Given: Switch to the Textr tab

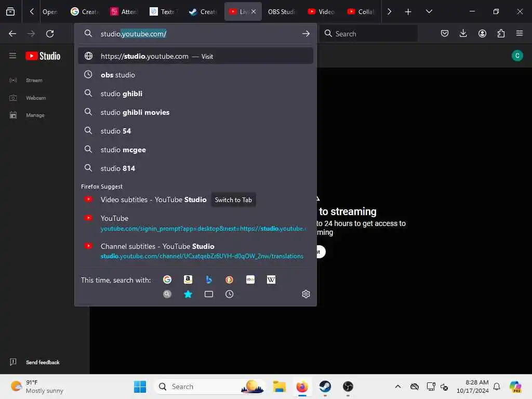Looking at the screenshot, I should pyautogui.click(x=164, y=11).
